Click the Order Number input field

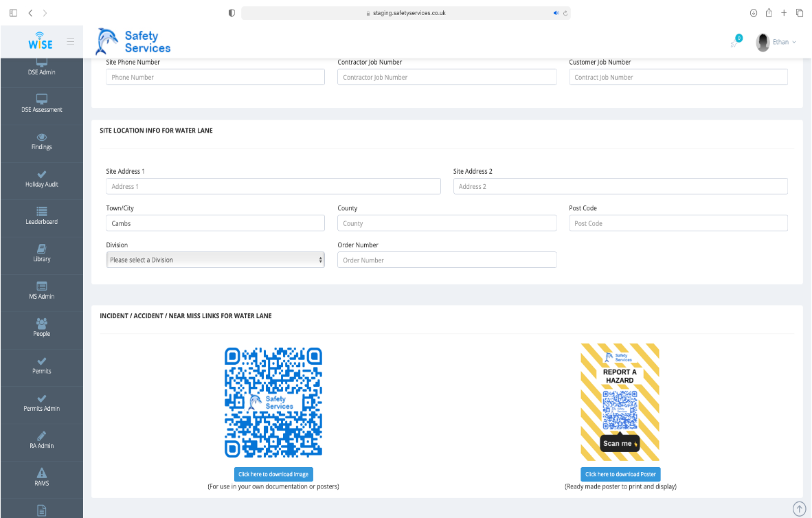tap(447, 260)
